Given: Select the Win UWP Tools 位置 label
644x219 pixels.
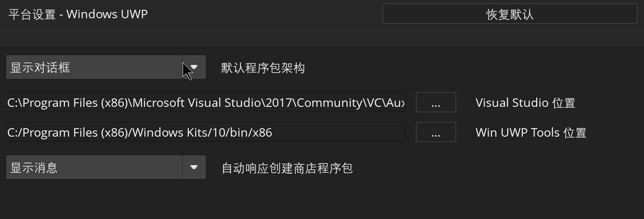Looking at the screenshot, I should [531, 133].
